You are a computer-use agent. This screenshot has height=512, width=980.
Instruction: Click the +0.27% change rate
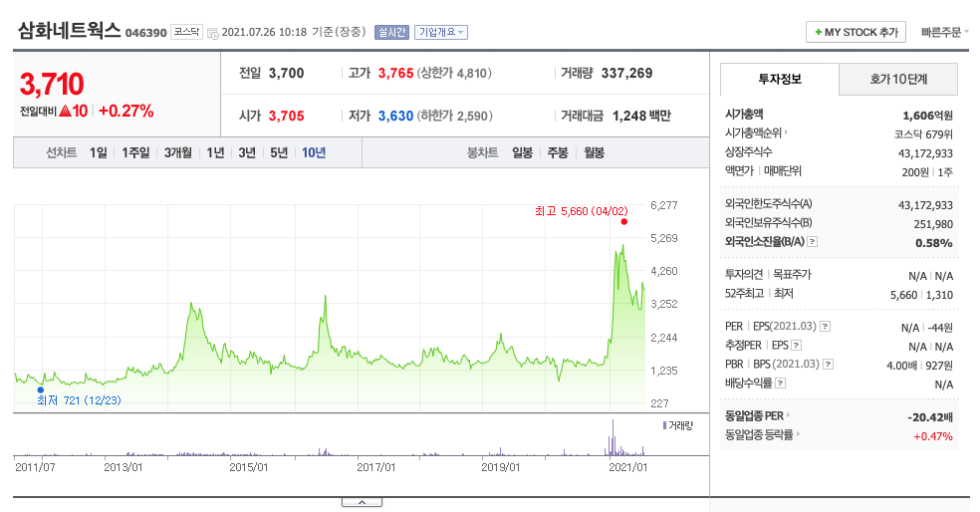coord(126,111)
